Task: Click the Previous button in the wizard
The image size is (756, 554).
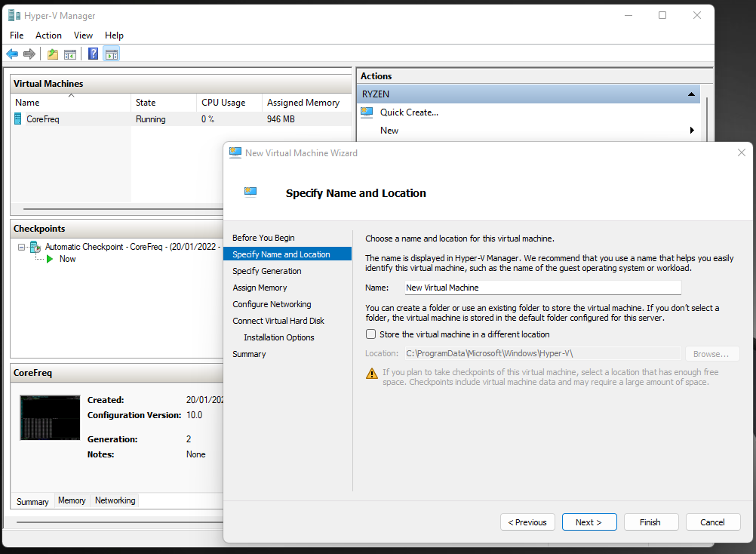Action: tap(527, 522)
